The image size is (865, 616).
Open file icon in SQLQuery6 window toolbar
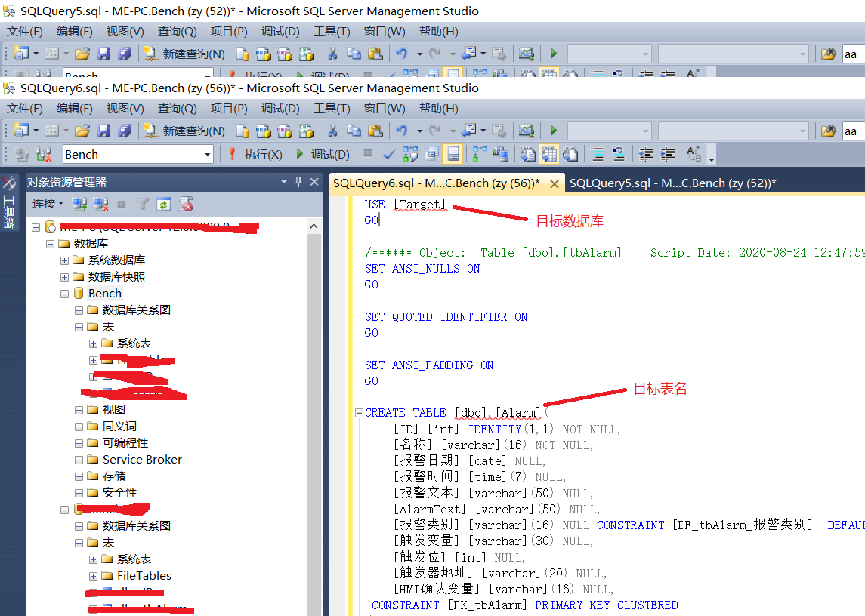(x=82, y=131)
